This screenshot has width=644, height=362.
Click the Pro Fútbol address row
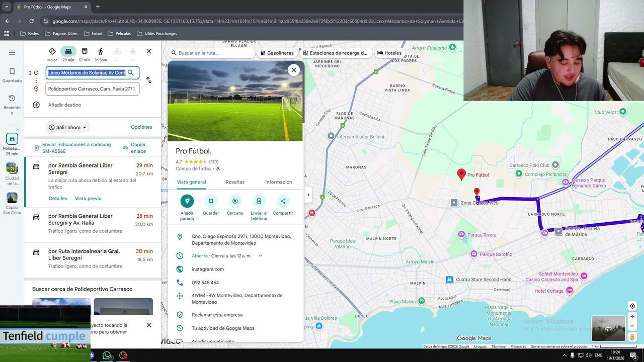(235, 240)
